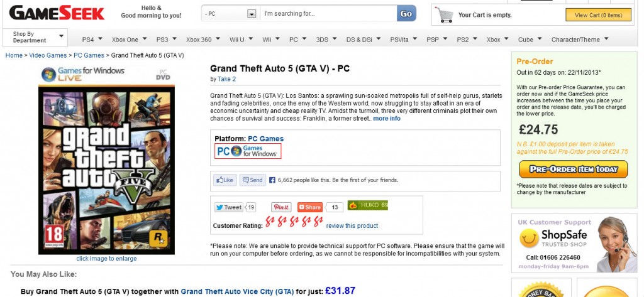The height and width of the screenshot is (297, 644).
Task: Click the Pin it button
Action: coord(281,207)
